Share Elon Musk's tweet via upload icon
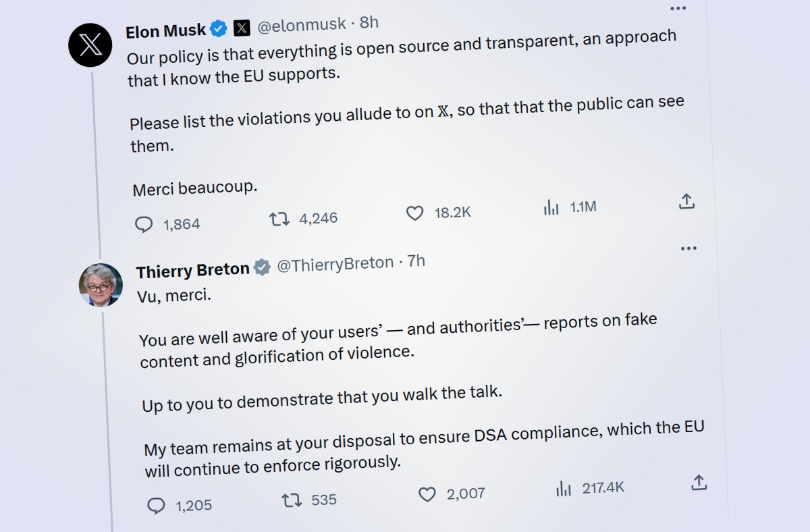The height and width of the screenshot is (532, 810). click(686, 201)
